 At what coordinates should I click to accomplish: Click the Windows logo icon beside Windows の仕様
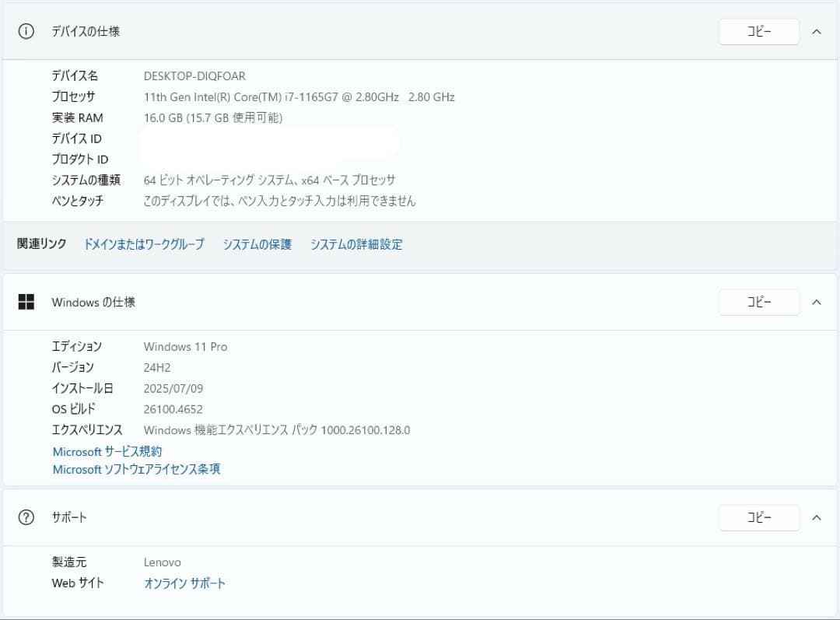[26, 302]
